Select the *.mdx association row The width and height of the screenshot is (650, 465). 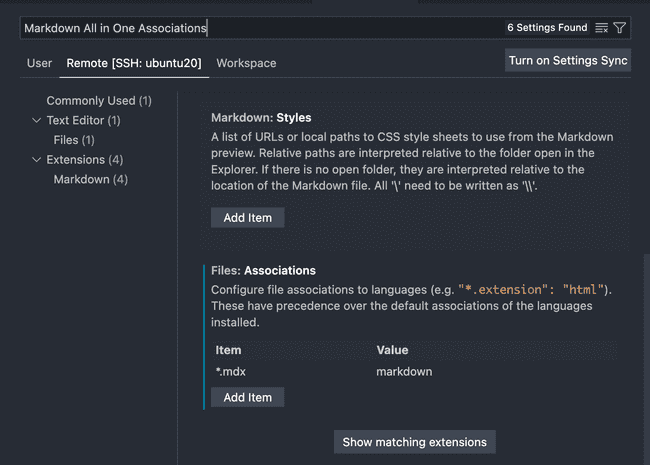[x=233, y=371]
